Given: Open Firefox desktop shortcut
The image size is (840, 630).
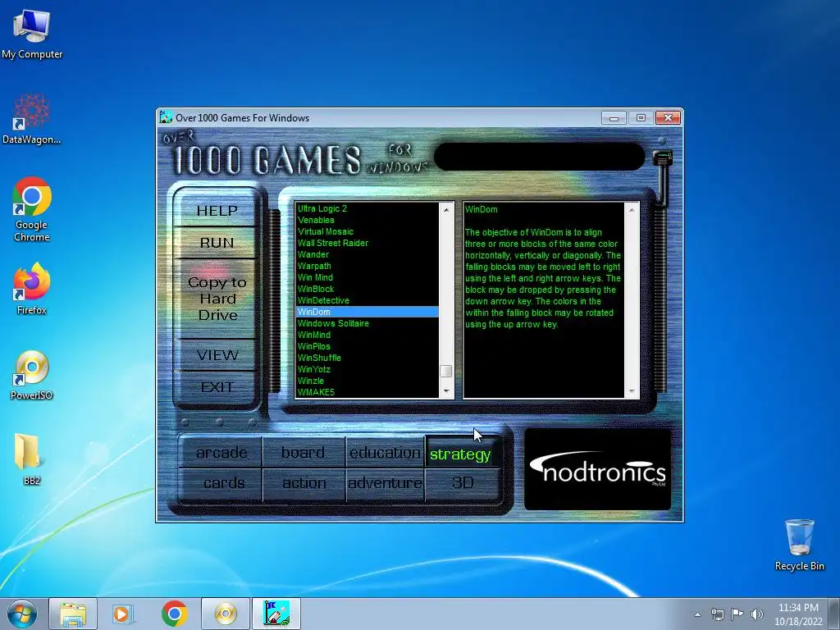Looking at the screenshot, I should coord(32,288).
